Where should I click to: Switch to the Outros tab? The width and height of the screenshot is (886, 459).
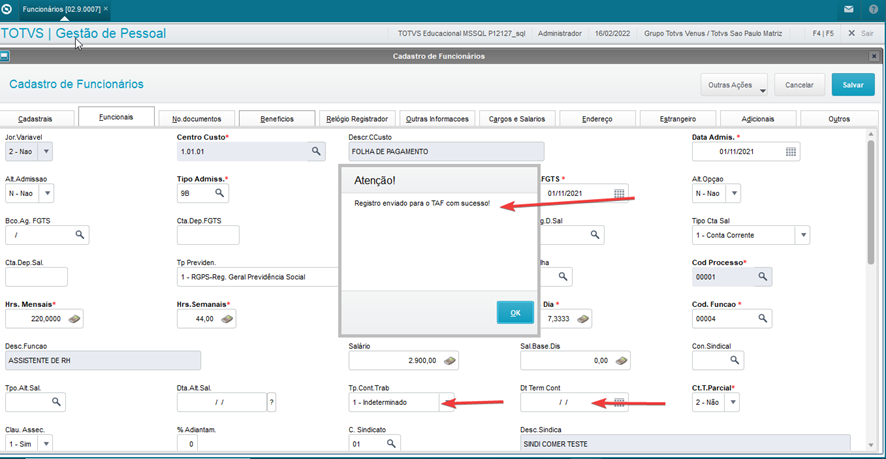click(x=839, y=119)
